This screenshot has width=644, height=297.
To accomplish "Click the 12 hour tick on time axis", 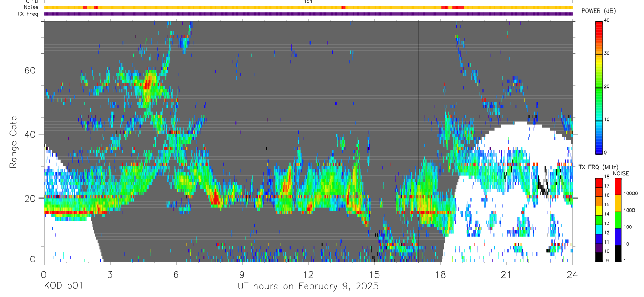I will click(x=308, y=274).
